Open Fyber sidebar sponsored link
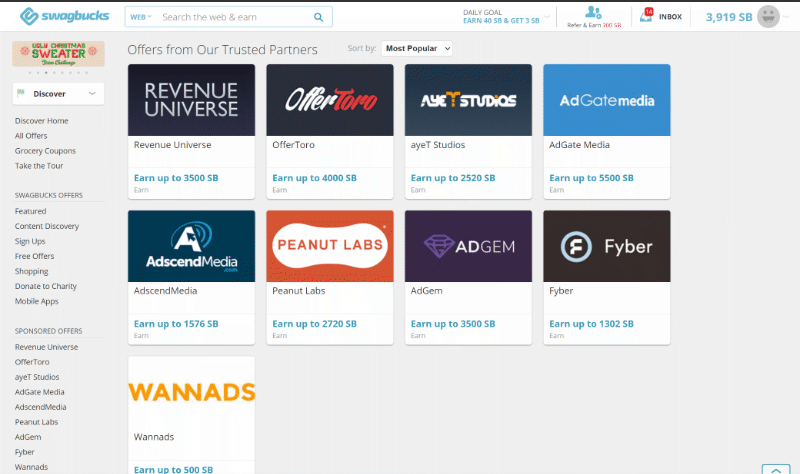The height and width of the screenshot is (474, 800). click(x=24, y=452)
